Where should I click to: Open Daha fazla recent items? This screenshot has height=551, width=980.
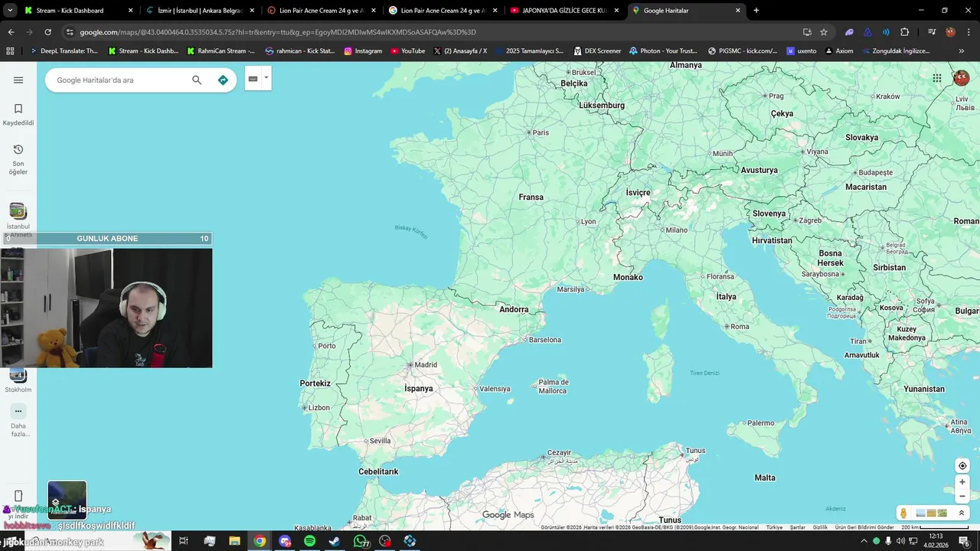click(18, 420)
